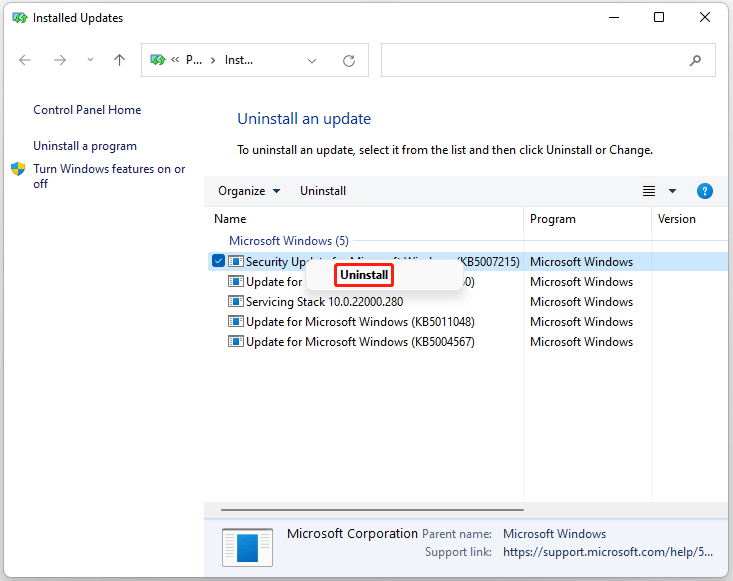Click Parent name value Microsoft Windows
Viewport: 733px width, 581px height.
click(x=554, y=534)
